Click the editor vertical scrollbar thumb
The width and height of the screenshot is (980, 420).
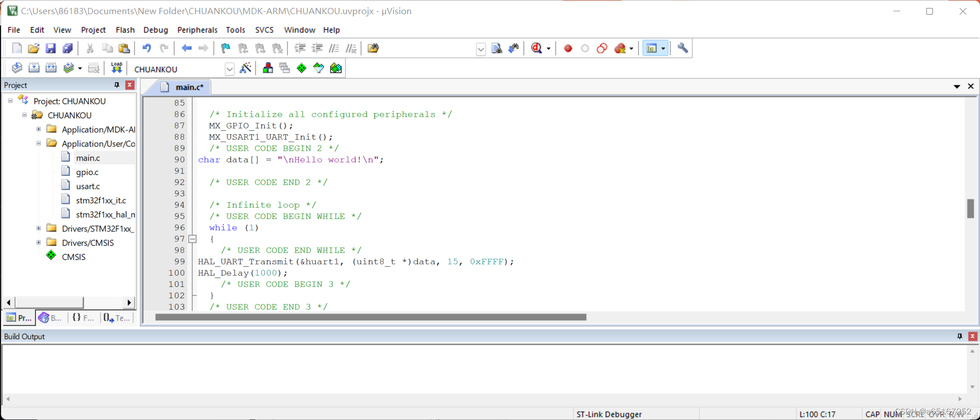click(x=970, y=208)
